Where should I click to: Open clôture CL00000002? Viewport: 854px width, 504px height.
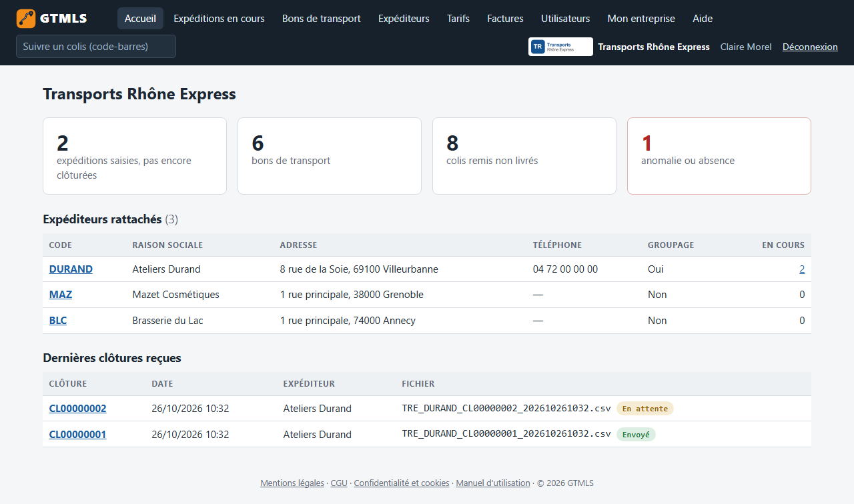[77, 409]
